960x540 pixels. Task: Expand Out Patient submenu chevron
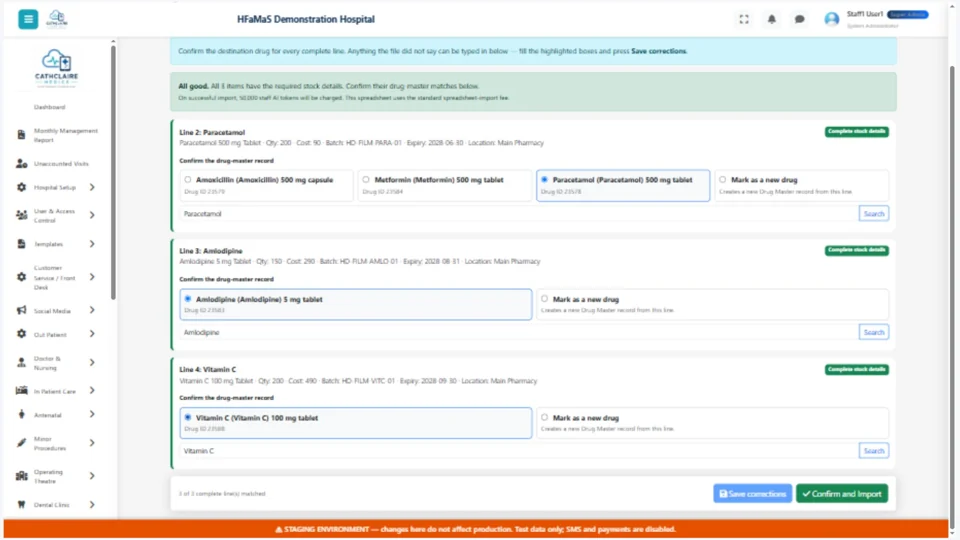(92, 334)
